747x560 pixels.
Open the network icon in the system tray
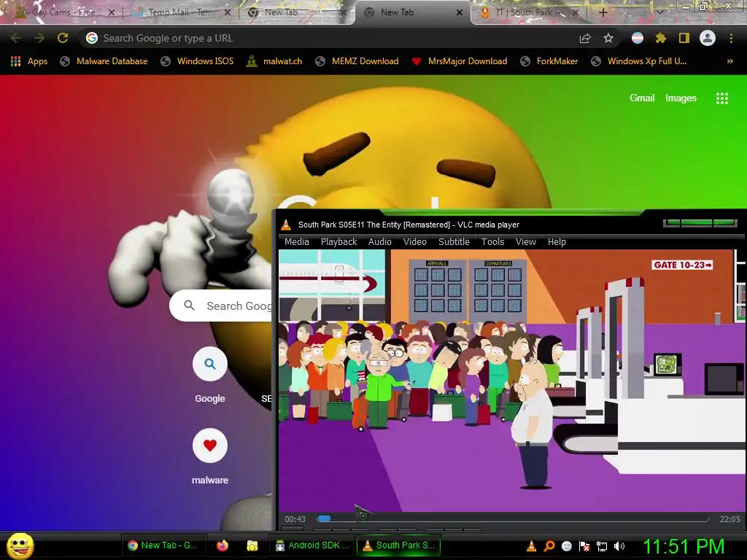(602, 546)
